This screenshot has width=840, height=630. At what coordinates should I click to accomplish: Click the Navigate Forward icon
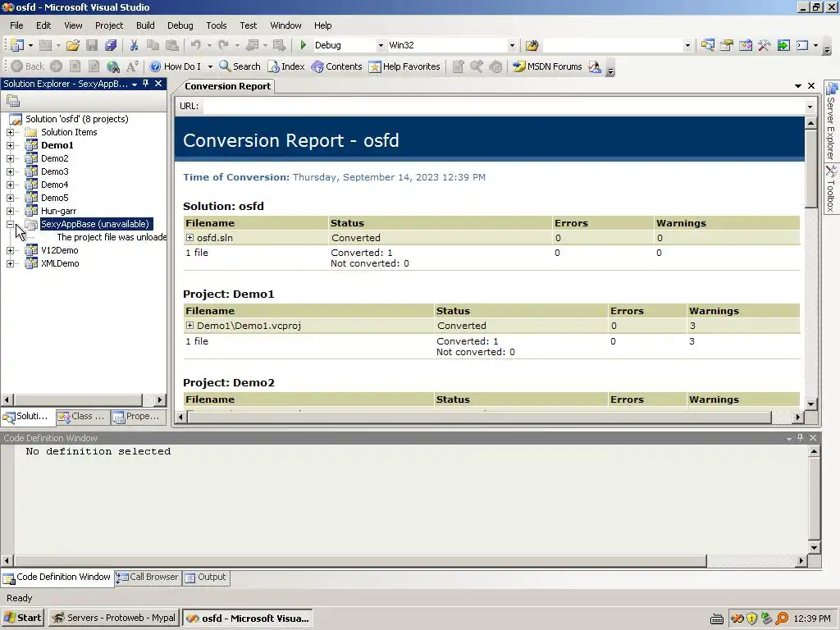click(x=279, y=46)
